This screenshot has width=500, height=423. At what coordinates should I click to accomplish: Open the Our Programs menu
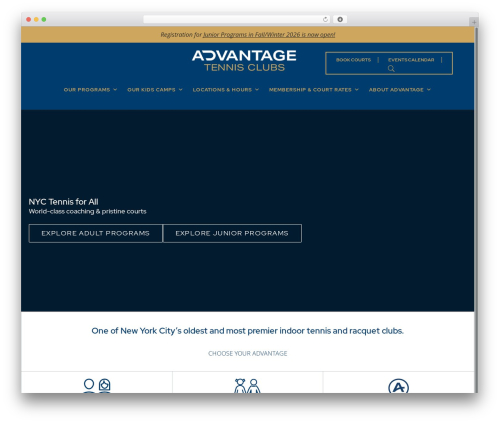click(87, 90)
